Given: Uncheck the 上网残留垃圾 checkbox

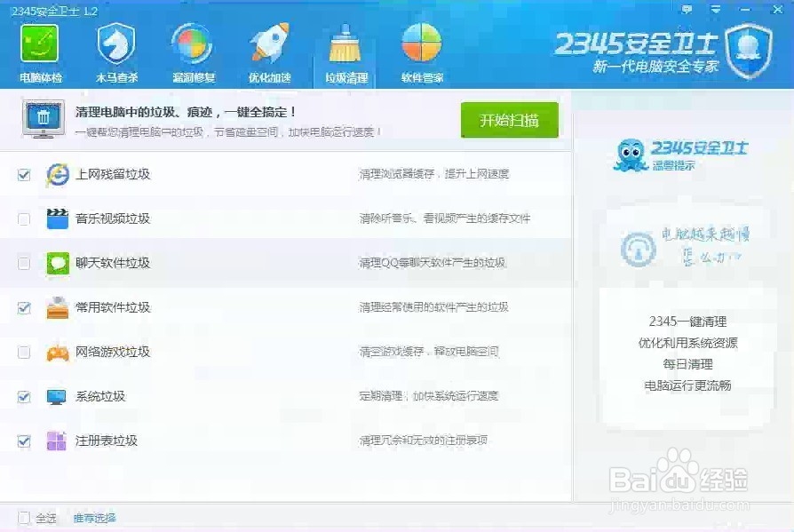Looking at the screenshot, I should point(24,175).
